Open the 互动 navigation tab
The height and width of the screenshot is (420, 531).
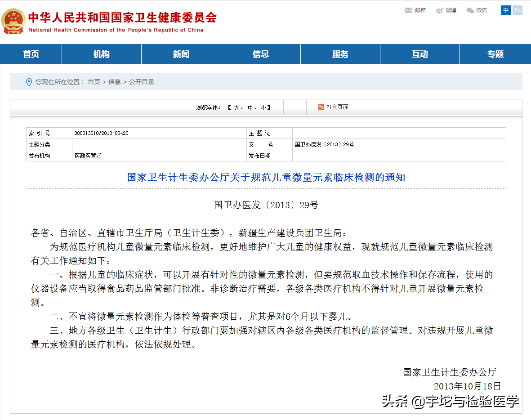419,54
